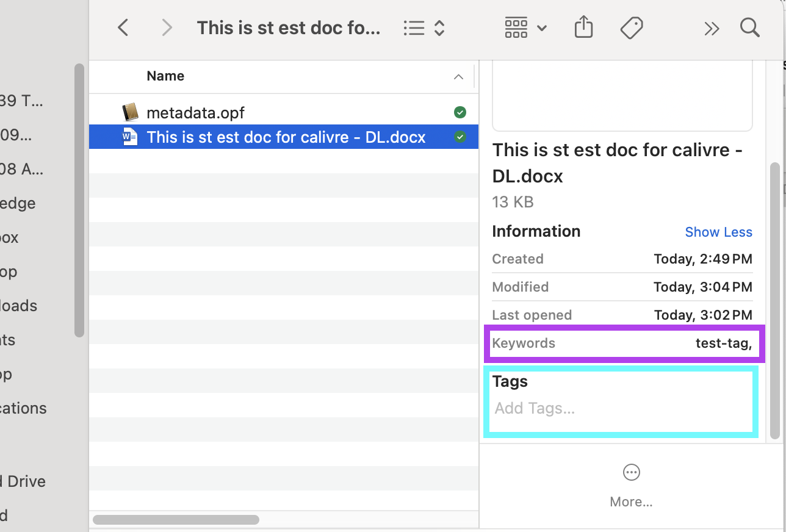Click the preview pane vertical scrollbar
The height and width of the screenshot is (532, 786).
click(x=775, y=299)
